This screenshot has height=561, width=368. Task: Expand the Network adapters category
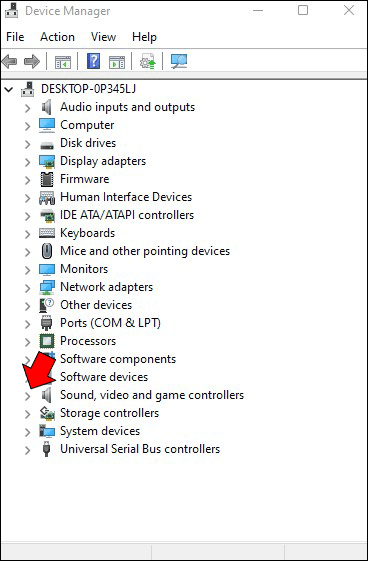[28, 288]
